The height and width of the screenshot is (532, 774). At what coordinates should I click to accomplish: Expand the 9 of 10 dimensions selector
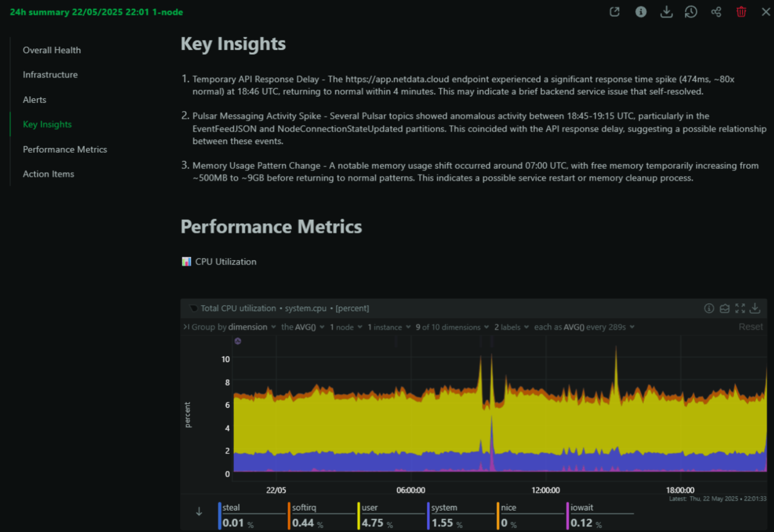[x=452, y=327]
